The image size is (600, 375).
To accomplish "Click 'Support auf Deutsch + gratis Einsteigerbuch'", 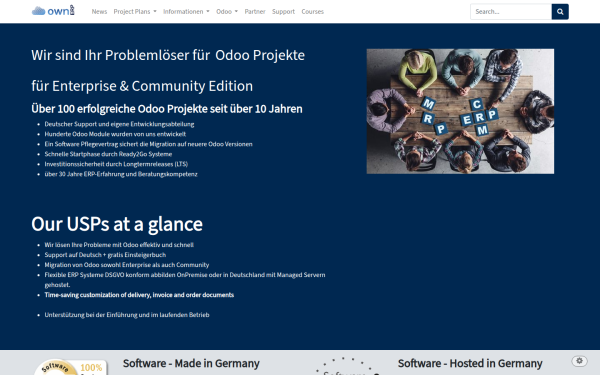I will (105, 254).
